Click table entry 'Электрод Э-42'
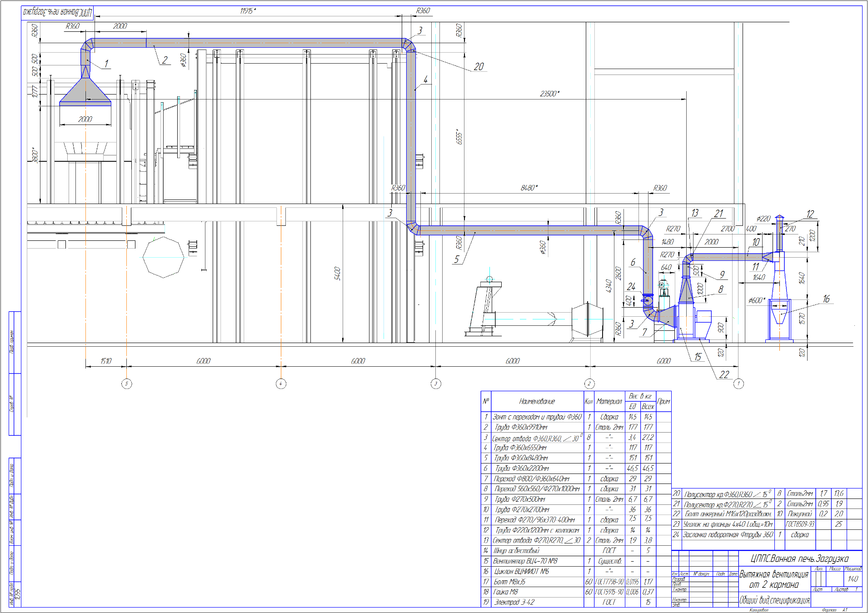Image resolution: width=868 pixels, height=613 pixels. (x=514, y=602)
